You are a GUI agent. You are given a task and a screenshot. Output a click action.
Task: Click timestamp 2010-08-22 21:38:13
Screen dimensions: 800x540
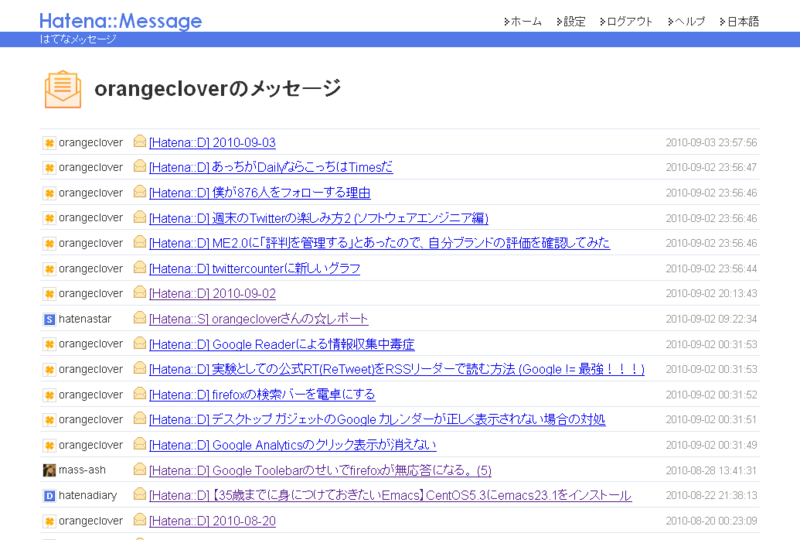[x=711, y=495]
